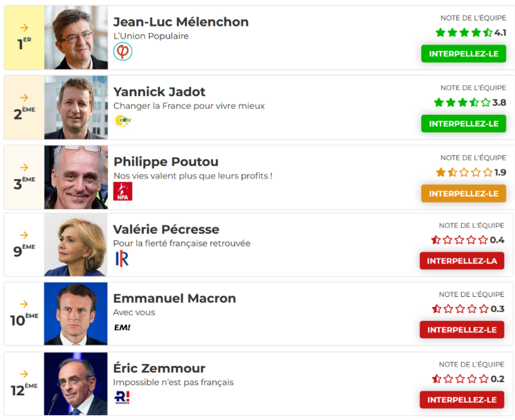Click the Reconquête R! logo
The height and width of the screenshot is (420, 515).
[x=122, y=397]
